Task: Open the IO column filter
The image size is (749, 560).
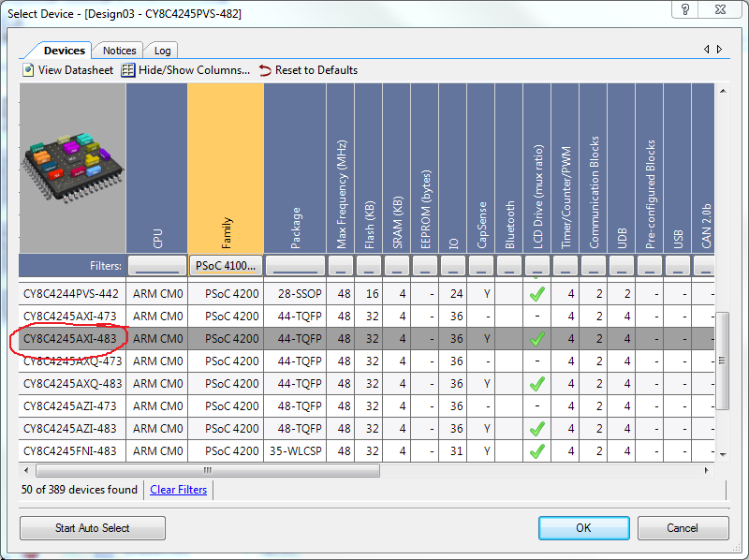Action: (453, 266)
